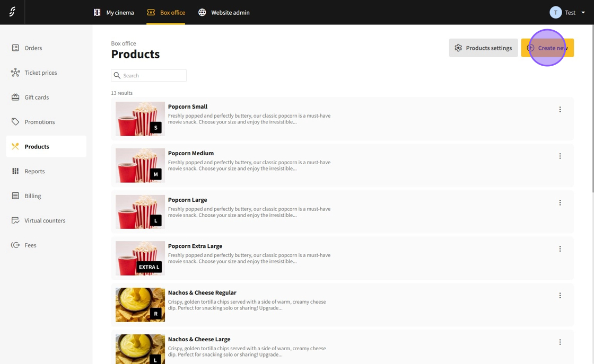
Task: Click the Popcorn Extra Large title
Action: [x=195, y=246]
